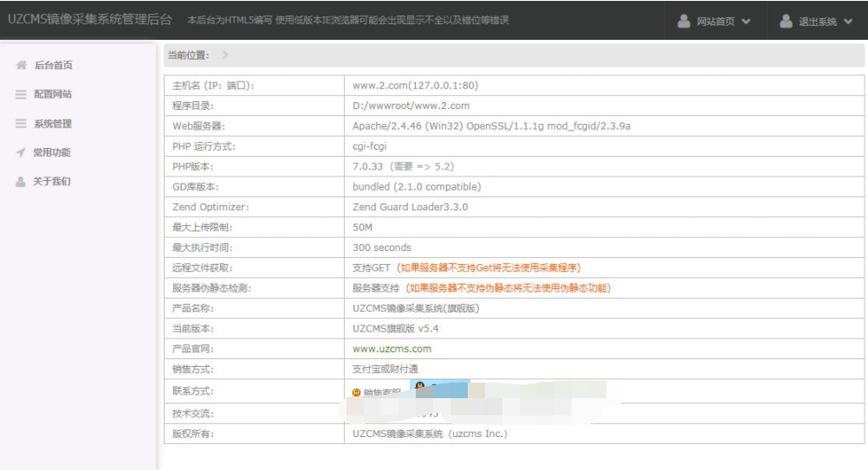Click the bundled (2.1.0 compatible) GD value
Screen dimensions: 868x470
[x=417, y=187]
